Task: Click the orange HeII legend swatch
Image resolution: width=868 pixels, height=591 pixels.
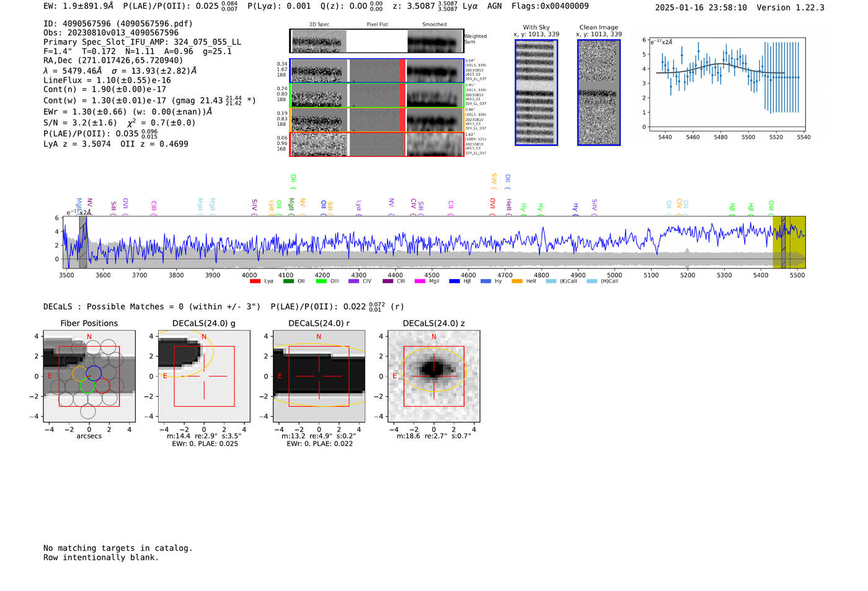Action: click(517, 282)
